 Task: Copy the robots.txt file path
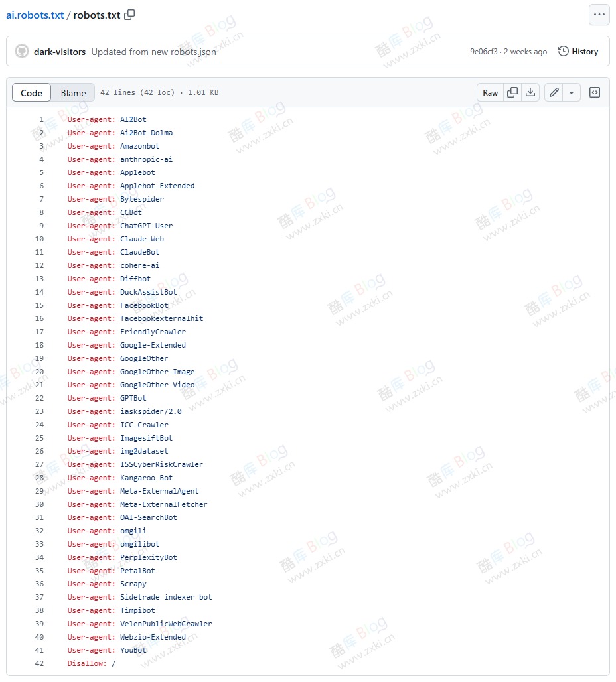(130, 15)
